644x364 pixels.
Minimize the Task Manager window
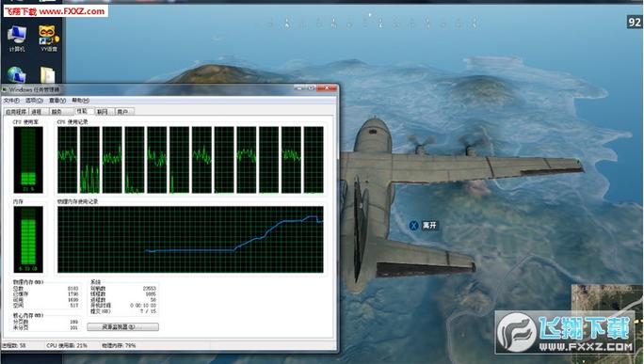299,88
